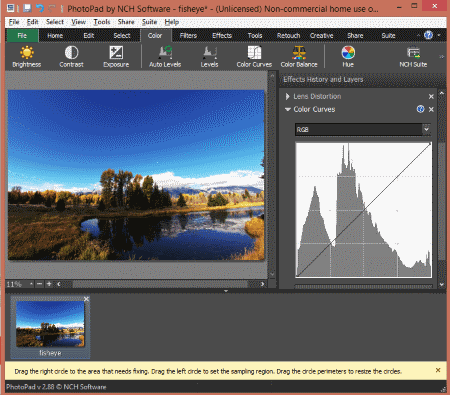Switch to the Filters ribbon tab
Image resolution: width=450 pixels, height=395 pixels.
pos(188,35)
